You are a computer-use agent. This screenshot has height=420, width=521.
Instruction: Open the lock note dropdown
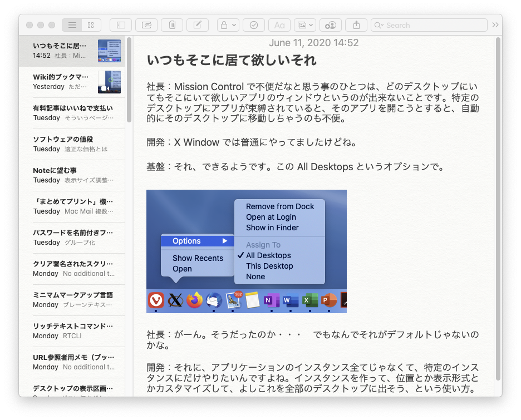coord(228,25)
